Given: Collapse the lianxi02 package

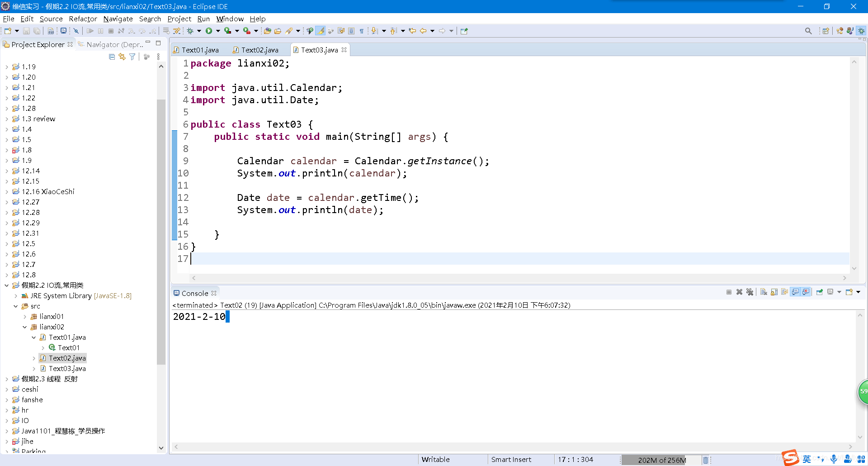Looking at the screenshot, I should pyautogui.click(x=25, y=327).
